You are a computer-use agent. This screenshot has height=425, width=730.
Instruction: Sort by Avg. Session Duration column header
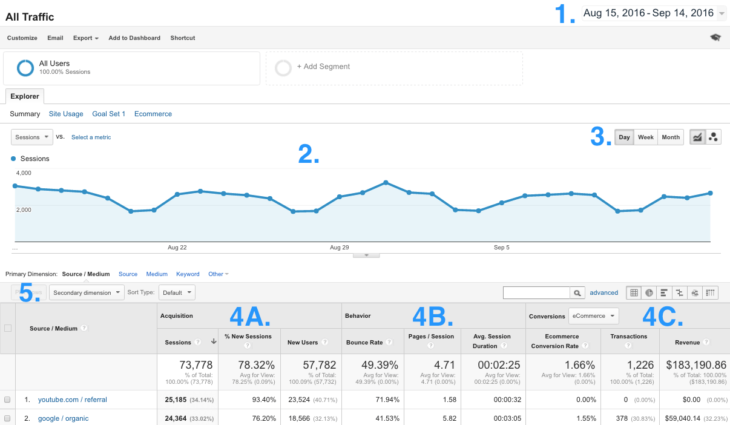click(x=492, y=341)
